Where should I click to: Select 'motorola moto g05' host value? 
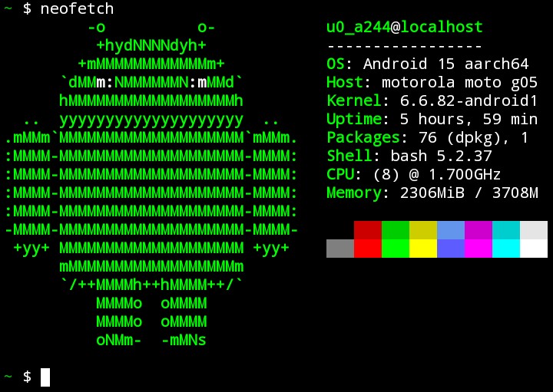tap(459, 83)
